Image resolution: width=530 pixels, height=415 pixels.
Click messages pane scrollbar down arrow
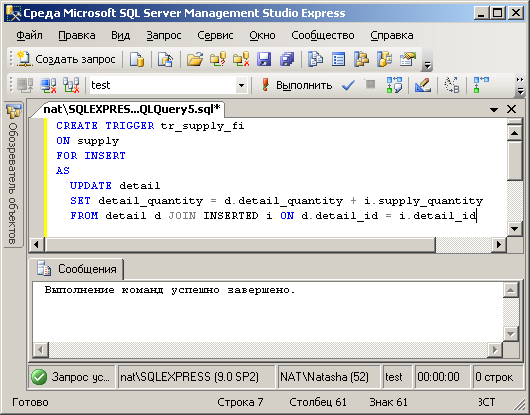[510, 334]
